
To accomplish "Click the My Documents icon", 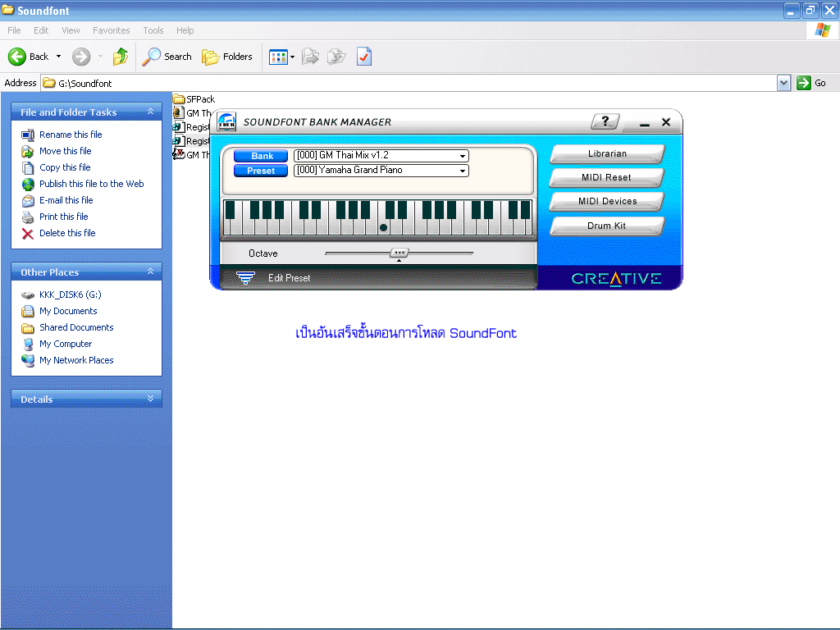I will tap(28, 311).
